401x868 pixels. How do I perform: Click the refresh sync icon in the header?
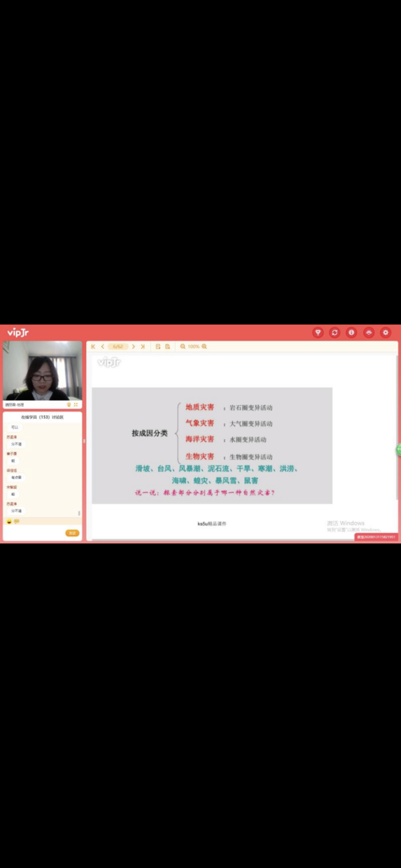(x=335, y=333)
